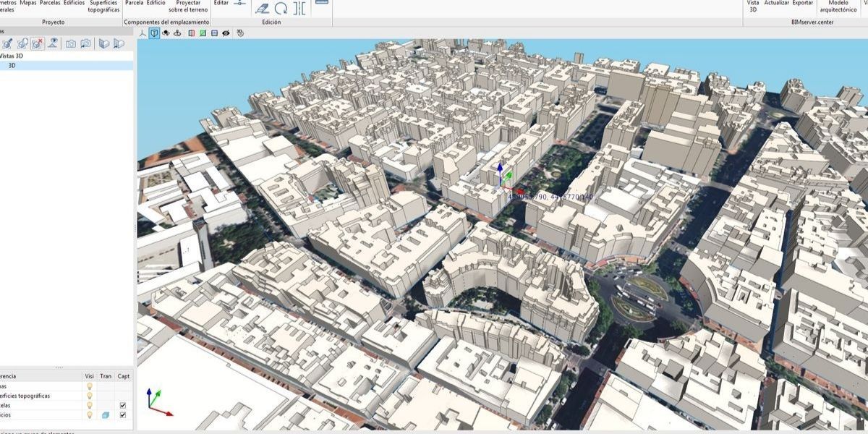Click Proyectar sobre el terreno button
The image size is (868, 434).
coord(188,7)
